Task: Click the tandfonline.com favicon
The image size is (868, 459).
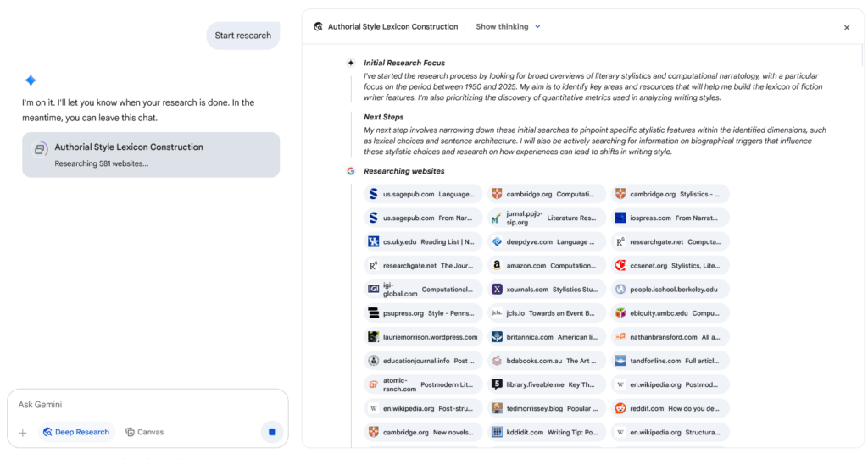Action: click(x=620, y=361)
